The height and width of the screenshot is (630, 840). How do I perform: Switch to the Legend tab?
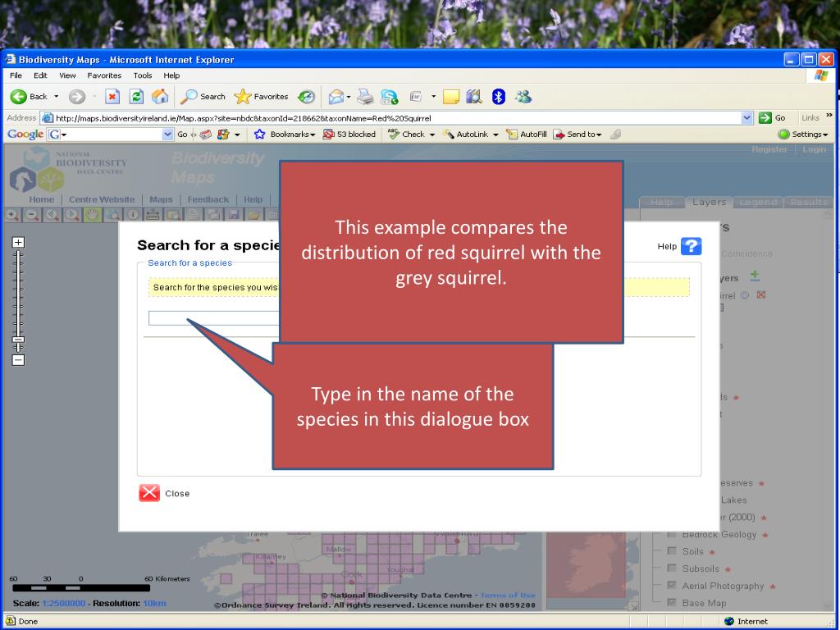click(758, 202)
